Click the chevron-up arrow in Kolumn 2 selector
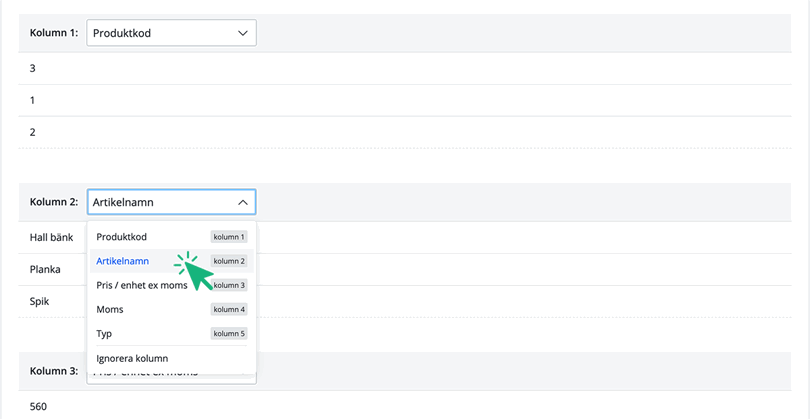 (242, 202)
